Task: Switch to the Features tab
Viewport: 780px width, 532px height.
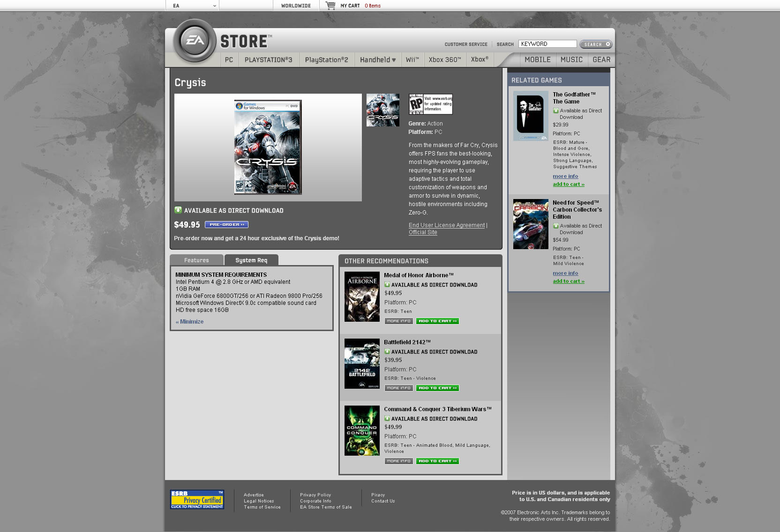Action: point(196,260)
